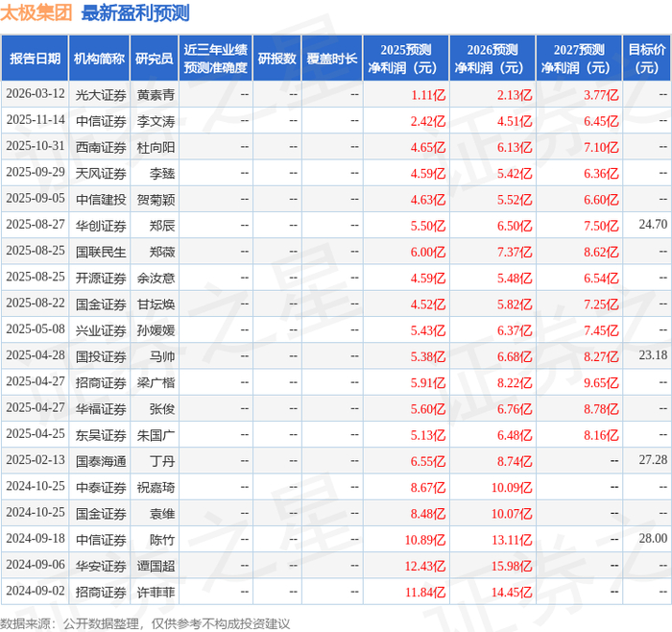Viewport: 672px width, 632px height.
Task: Click 中信建投 institution cell
Action: 101,200
